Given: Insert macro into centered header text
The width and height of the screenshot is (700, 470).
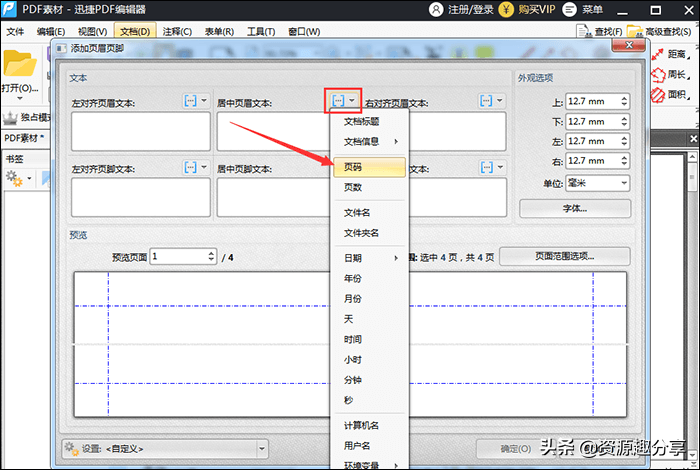Looking at the screenshot, I should tap(338, 101).
